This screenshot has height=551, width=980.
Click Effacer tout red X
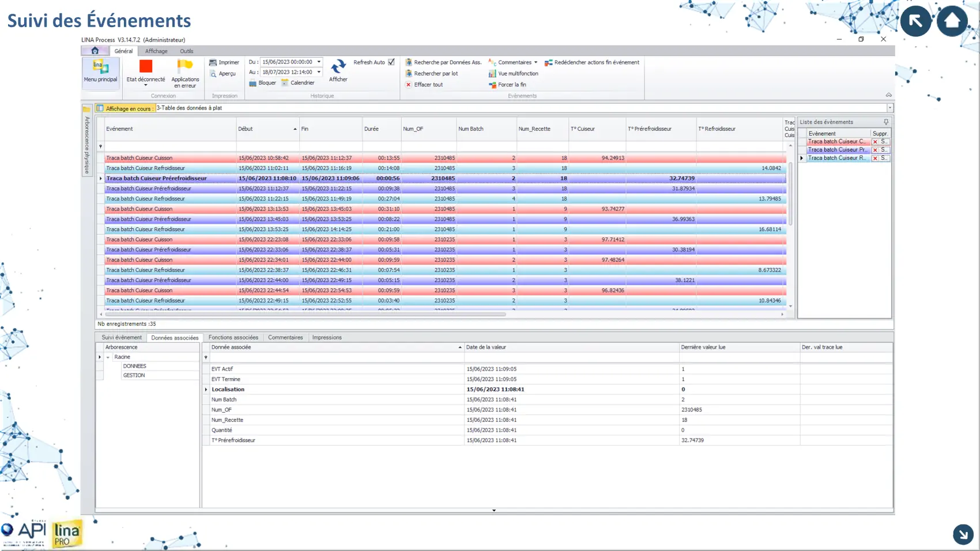(x=409, y=85)
